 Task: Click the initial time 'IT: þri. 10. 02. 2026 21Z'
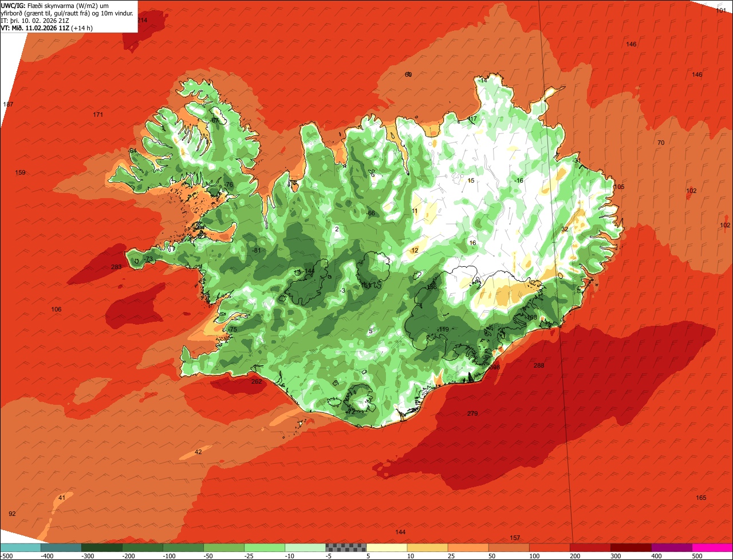(35, 21)
